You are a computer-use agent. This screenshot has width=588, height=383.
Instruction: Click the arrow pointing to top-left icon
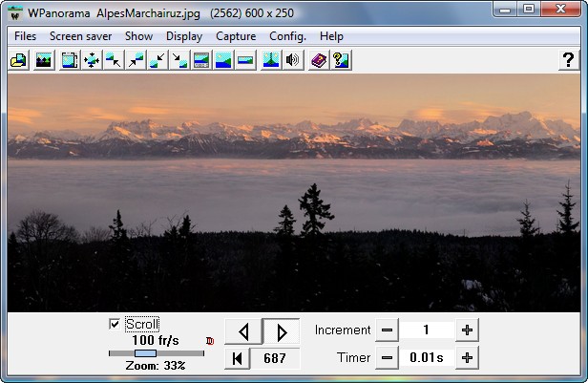click(x=114, y=60)
